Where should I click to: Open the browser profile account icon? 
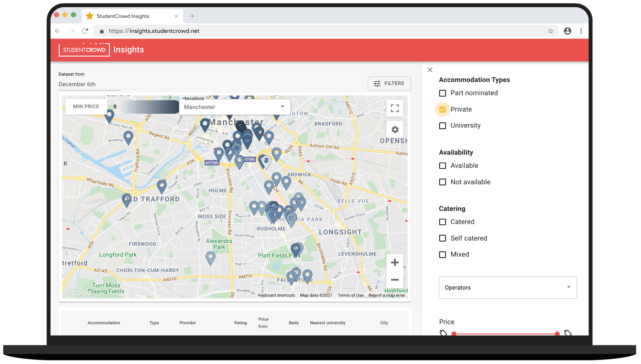point(568,31)
